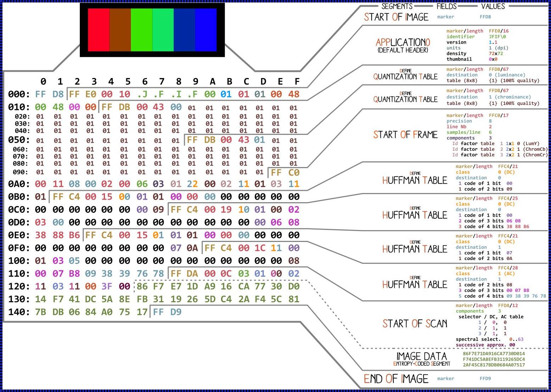Click the 0B0: row offset label
This screenshot has height=392, width=551.
(x=19, y=197)
